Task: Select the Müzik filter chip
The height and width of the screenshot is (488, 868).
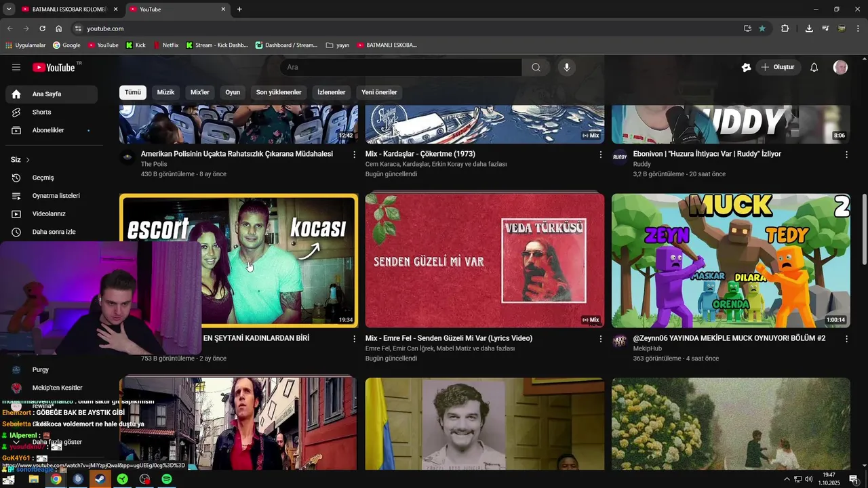Action: pos(166,92)
